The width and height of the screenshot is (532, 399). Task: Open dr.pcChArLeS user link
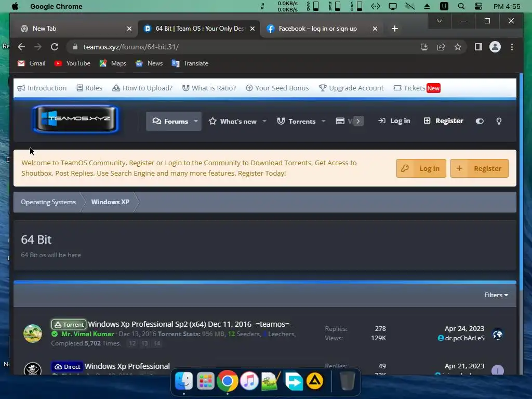(x=464, y=338)
